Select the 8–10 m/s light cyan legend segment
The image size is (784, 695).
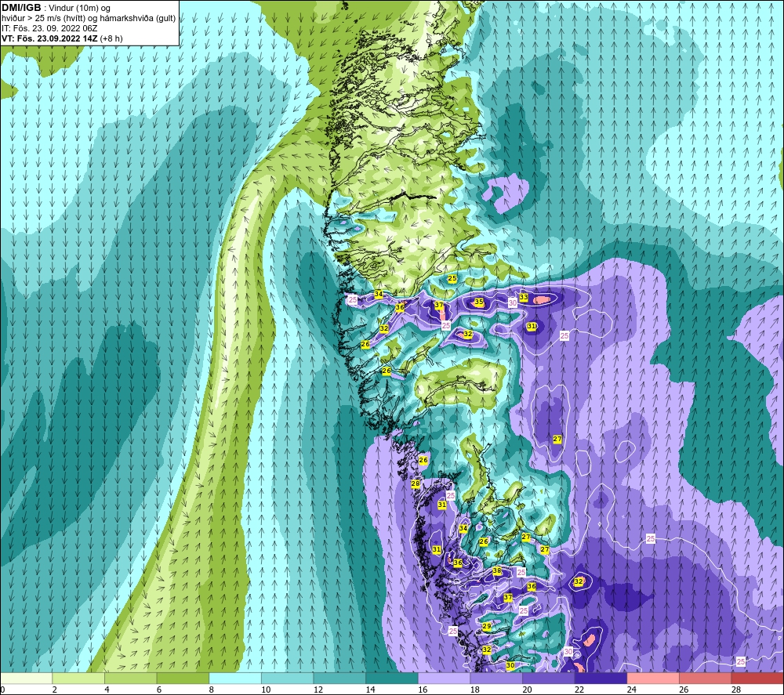coord(235,679)
